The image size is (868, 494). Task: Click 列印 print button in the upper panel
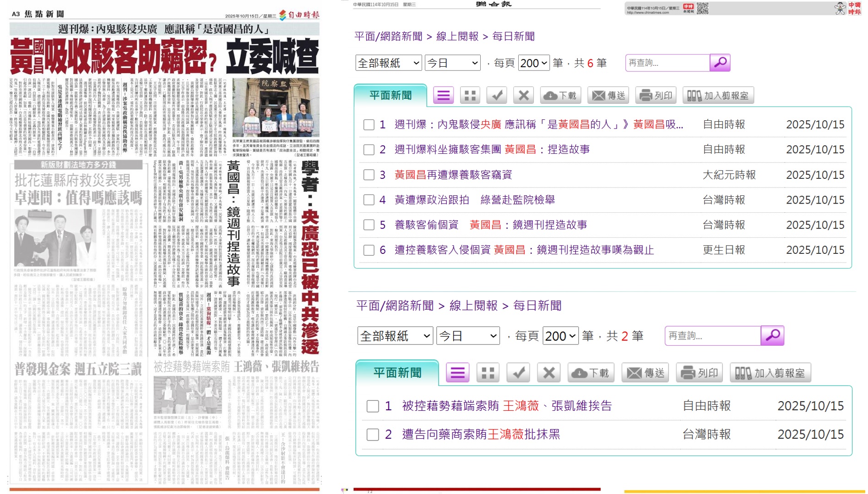(656, 95)
